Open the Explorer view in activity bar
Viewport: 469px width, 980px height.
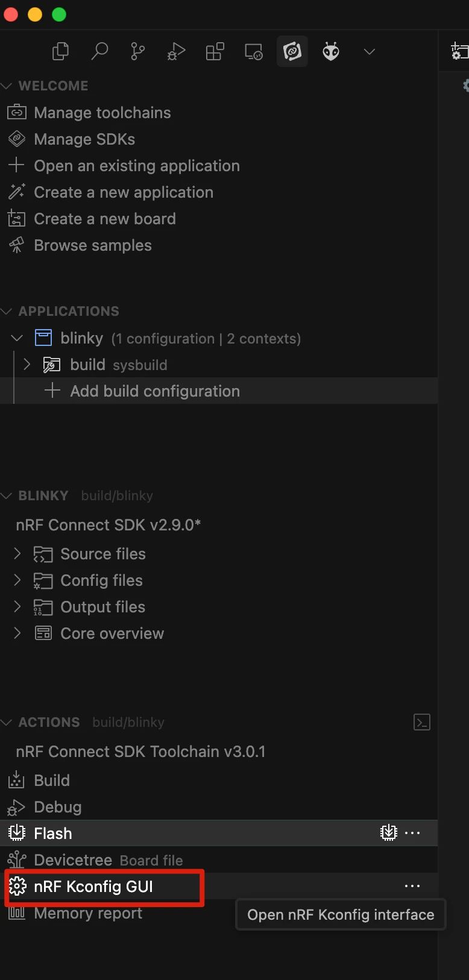61,52
